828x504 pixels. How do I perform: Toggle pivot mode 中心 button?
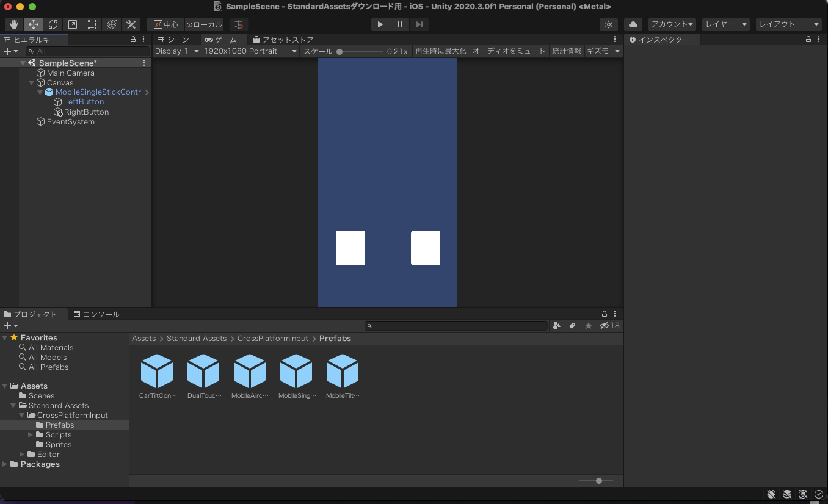[165, 24]
